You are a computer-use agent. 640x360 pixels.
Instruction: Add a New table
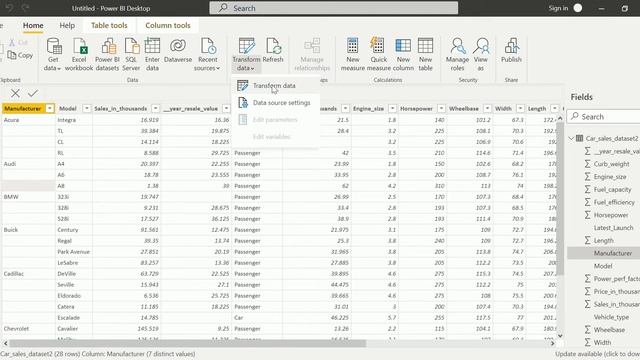coord(425,54)
